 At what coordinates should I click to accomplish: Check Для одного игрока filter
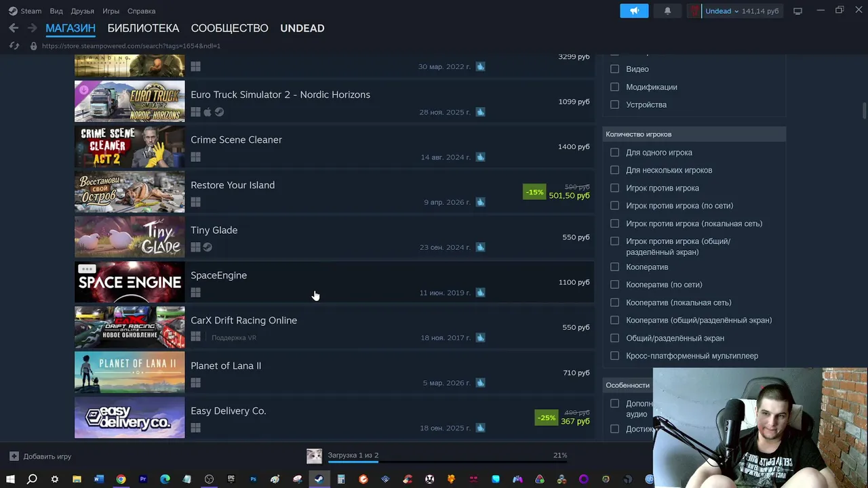coord(614,152)
